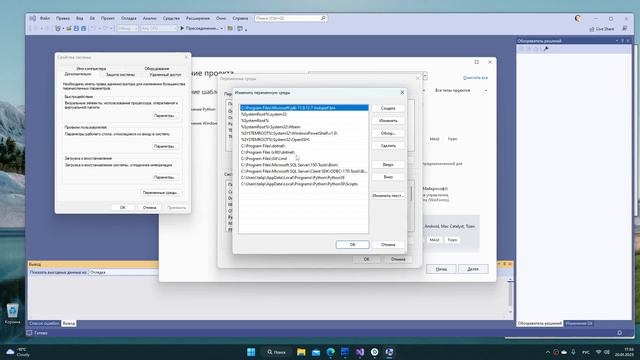Image resolution: width=640 pixels, height=360 pixels.
Task: Click the Undo toolbar icon
Action: [93, 29]
